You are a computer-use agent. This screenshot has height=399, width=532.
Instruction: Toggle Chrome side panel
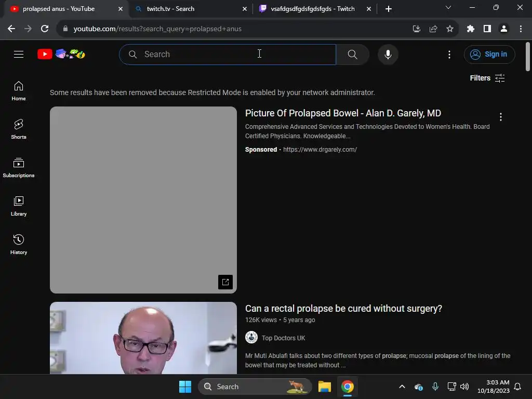coord(487,29)
